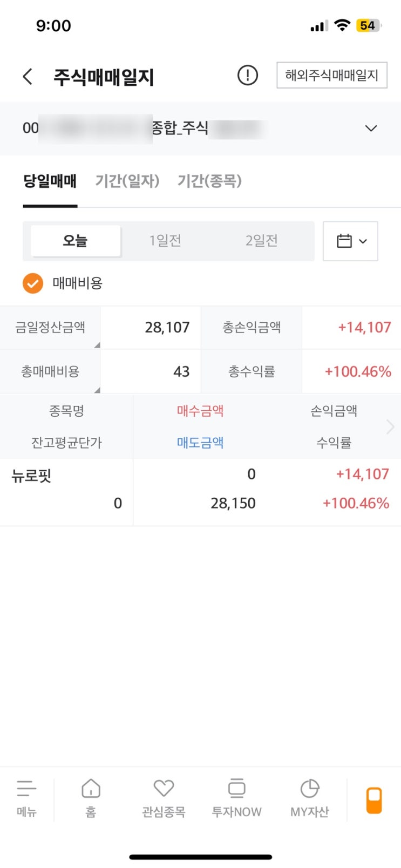Expand more columns with right chevron
This screenshot has width=401, height=868.
tap(391, 427)
